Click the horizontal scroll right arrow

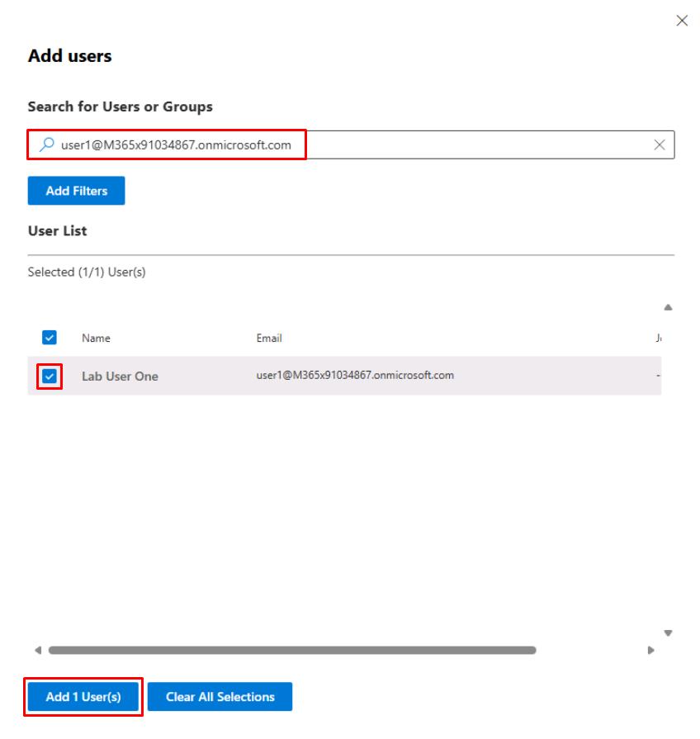pyautogui.click(x=650, y=650)
